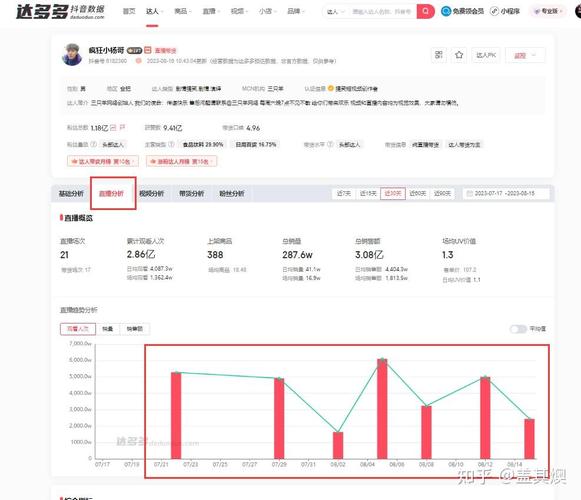
Task: Switch to the 带货分析 tab
Action: (192, 193)
